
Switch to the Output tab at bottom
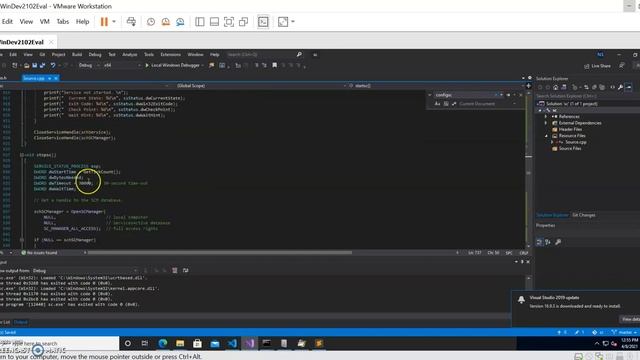[20, 322]
